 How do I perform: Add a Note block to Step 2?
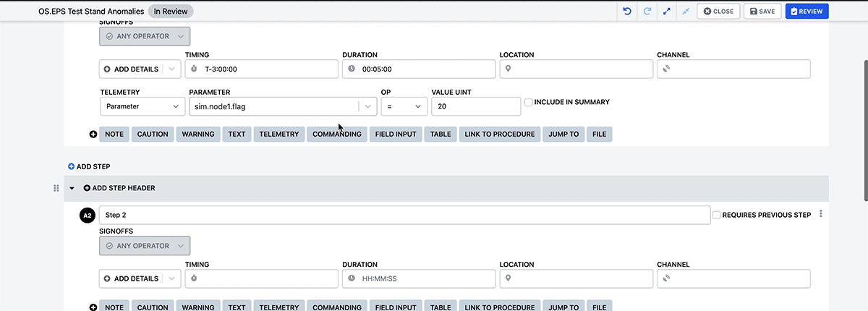click(x=114, y=306)
